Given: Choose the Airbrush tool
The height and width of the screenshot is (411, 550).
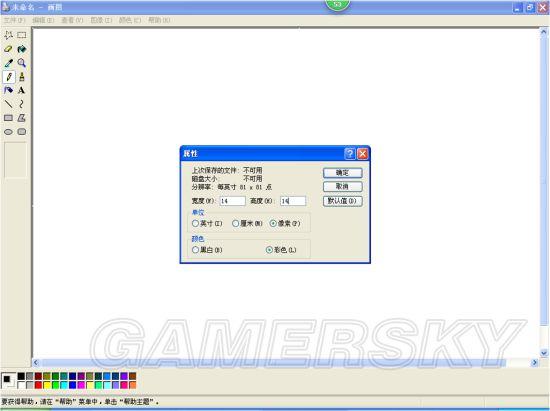Looking at the screenshot, I should click(x=8, y=90).
